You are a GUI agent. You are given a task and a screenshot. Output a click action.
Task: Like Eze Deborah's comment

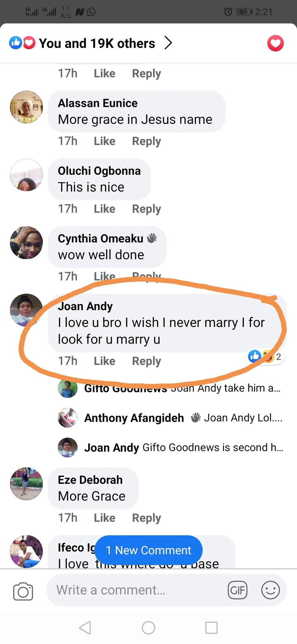coord(104,518)
